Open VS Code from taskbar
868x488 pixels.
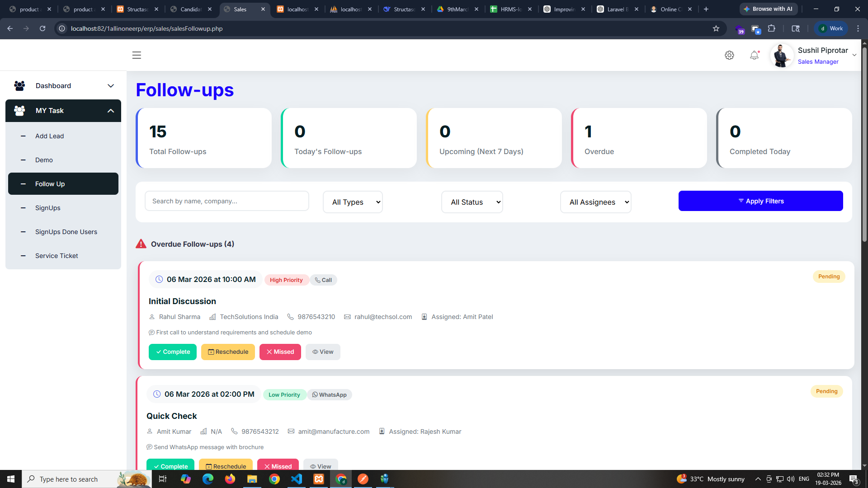tap(297, 479)
